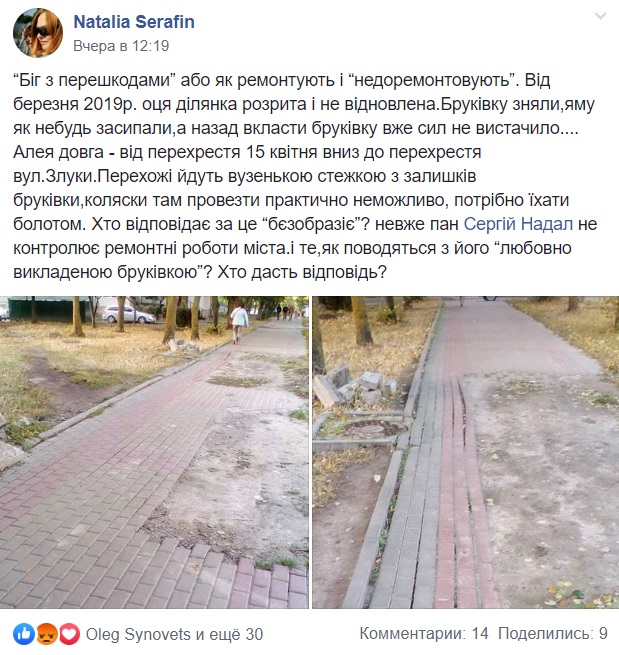
Task: Click the blue Like reaction icon
Action: (24, 634)
